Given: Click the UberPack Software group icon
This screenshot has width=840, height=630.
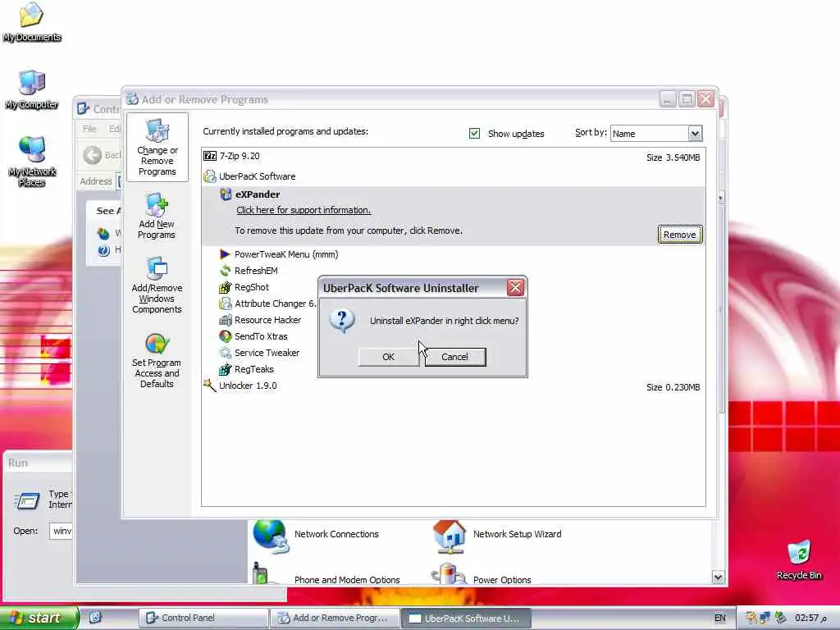Looking at the screenshot, I should [x=210, y=176].
